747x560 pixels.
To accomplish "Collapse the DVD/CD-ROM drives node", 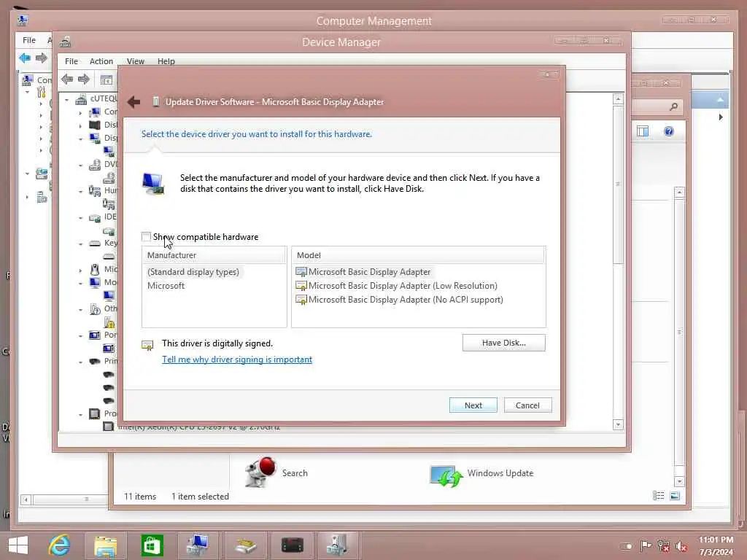I will (80, 166).
